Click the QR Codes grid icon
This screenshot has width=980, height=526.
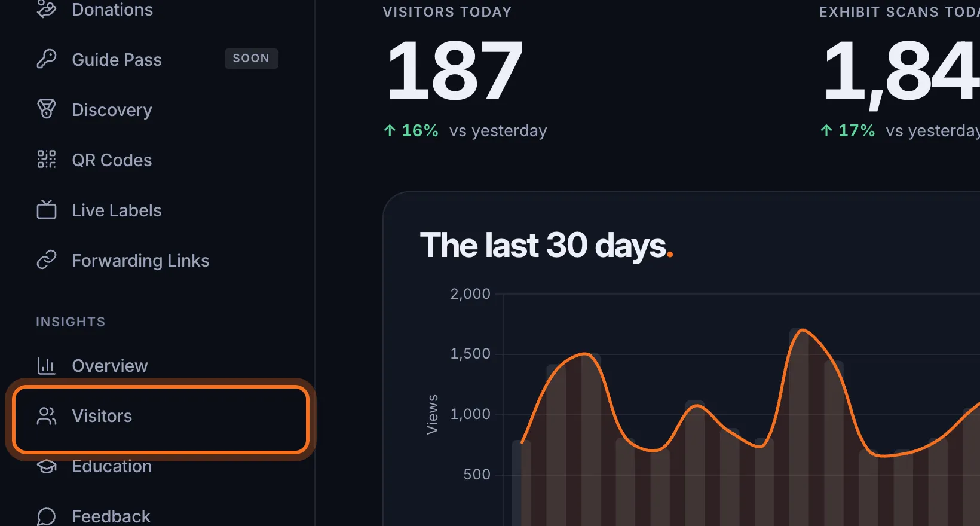pos(47,160)
